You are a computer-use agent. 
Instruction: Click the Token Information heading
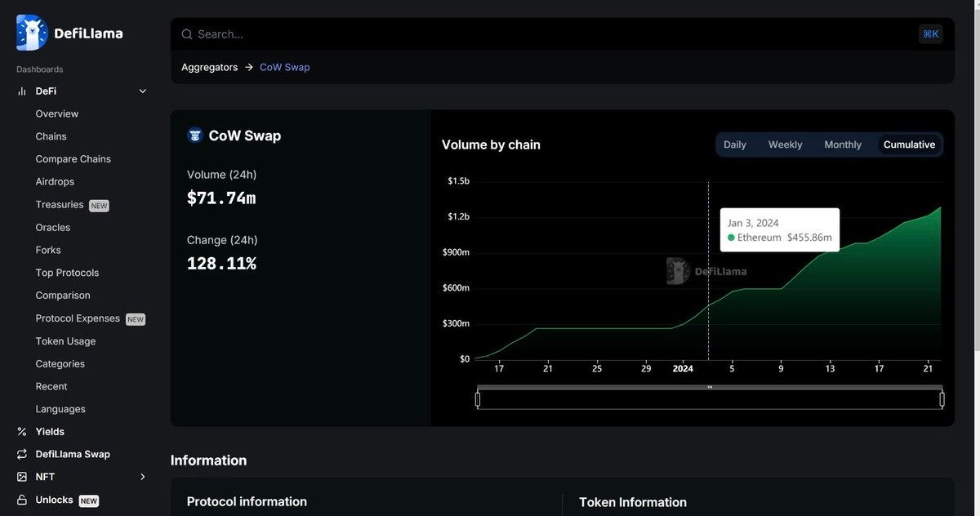coord(633,502)
